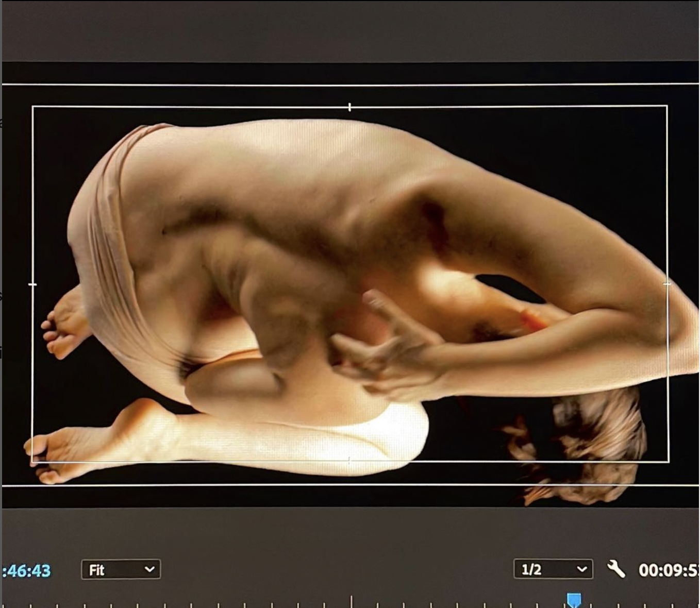Open the 1/2 playback resolution dropdown
The image size is (700, 608).
tap(553, 569)
